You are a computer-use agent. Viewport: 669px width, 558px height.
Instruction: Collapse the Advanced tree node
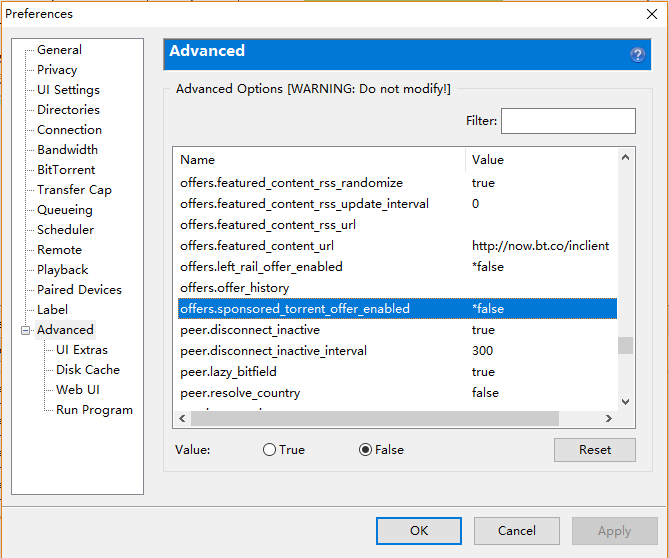pyautogui.click(x=25, y=330)
